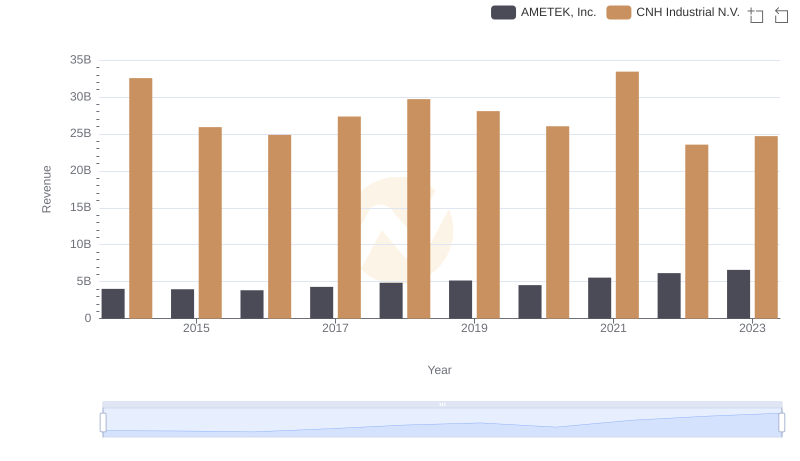Click the Year axis title
The image size is (800, 461).
pos(439,370)
